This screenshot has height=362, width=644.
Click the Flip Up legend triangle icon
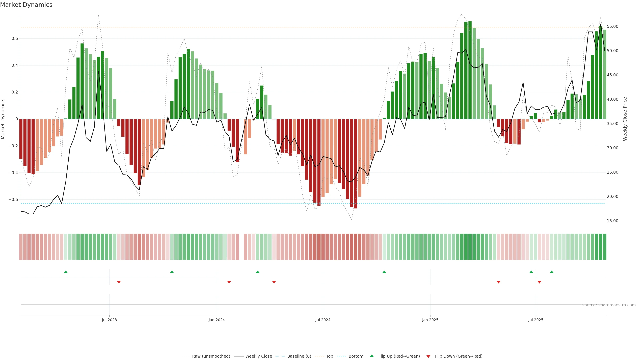372,356
